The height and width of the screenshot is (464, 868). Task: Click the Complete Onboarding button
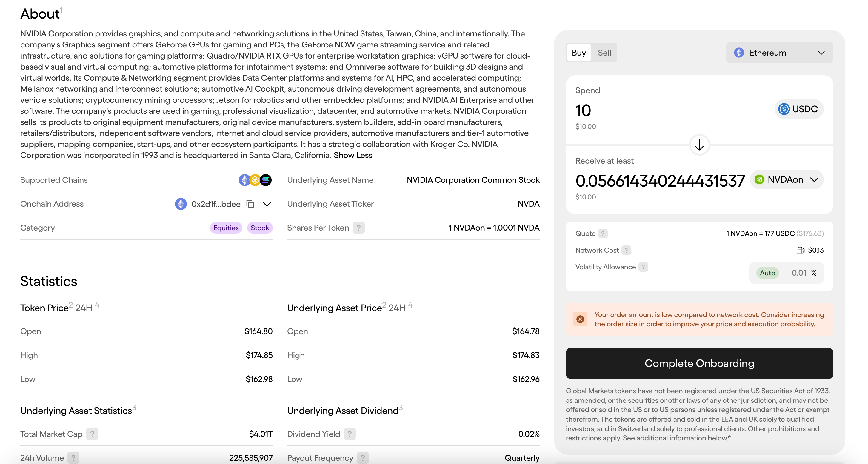pos(699,363)
